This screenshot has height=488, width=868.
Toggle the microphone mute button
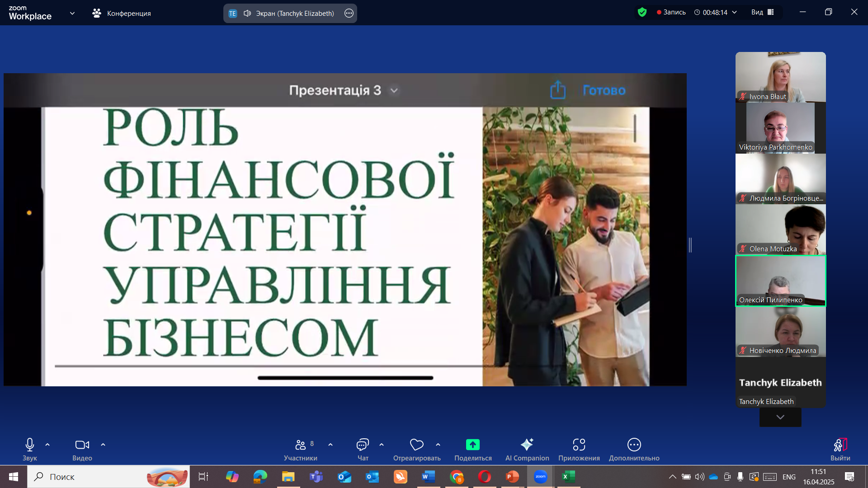[30, 445]
